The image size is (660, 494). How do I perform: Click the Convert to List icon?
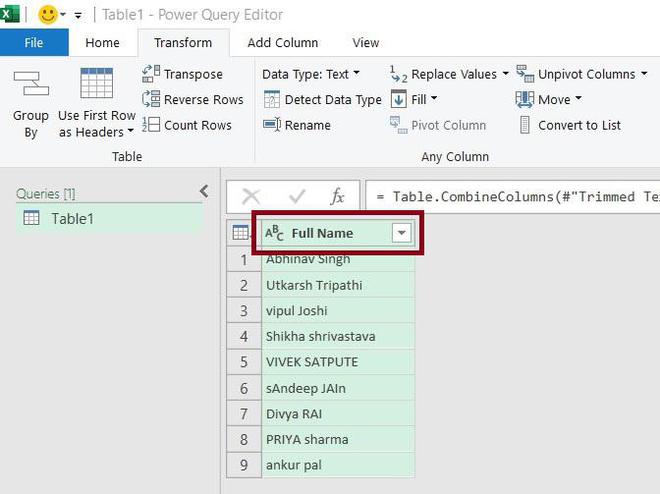pos(525,125)
